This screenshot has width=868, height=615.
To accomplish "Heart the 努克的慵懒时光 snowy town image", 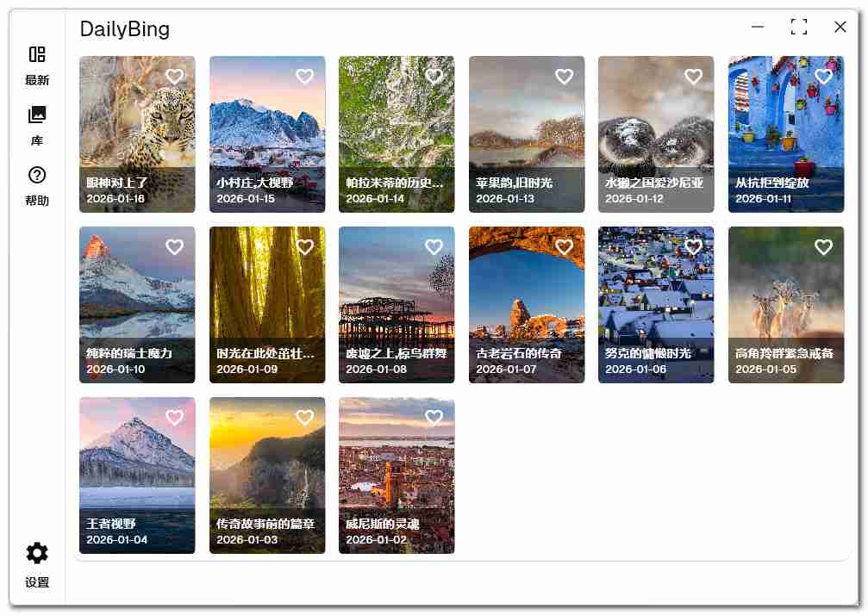I will click(693, 247).
